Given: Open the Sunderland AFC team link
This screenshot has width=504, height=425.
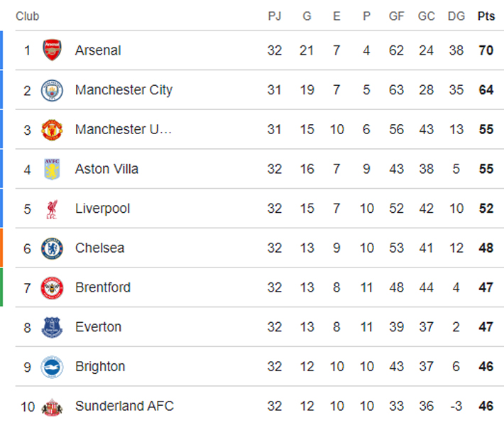Looking at the screenshot, I should click(x=124, y=407).
